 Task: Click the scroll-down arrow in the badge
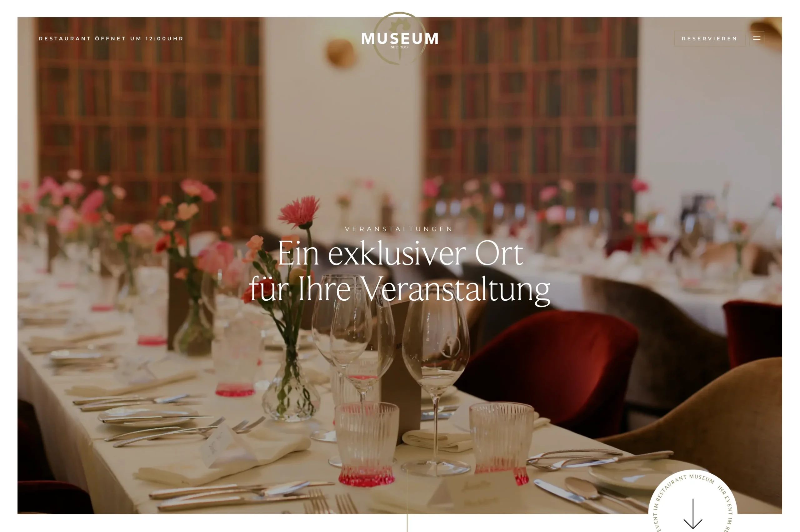[x=693, y=514]
